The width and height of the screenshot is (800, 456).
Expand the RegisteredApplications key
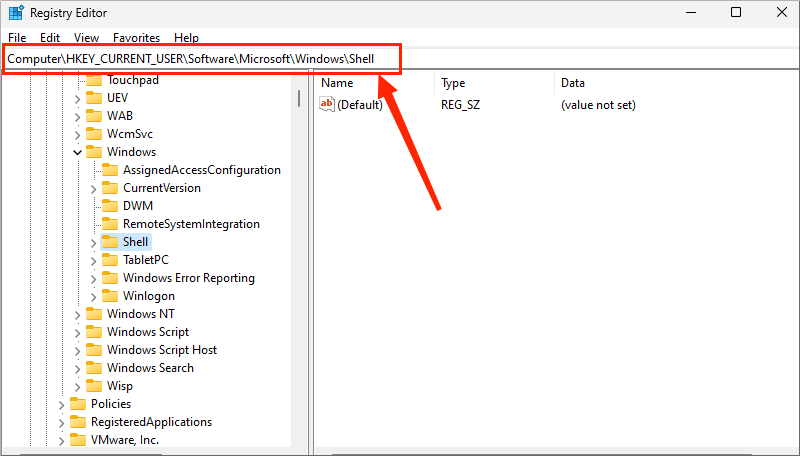click(x=61, y=423)
